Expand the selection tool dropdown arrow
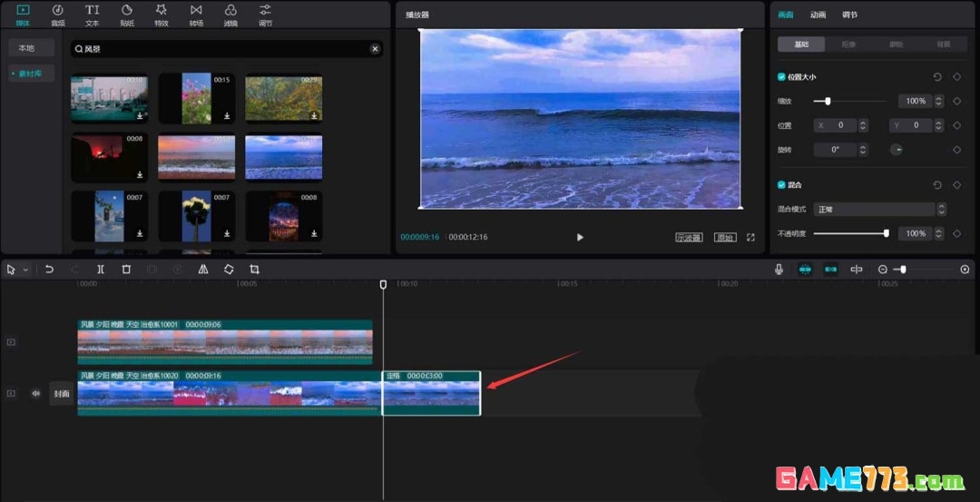This screenshot has width=980, height=502. pos(25,270)
